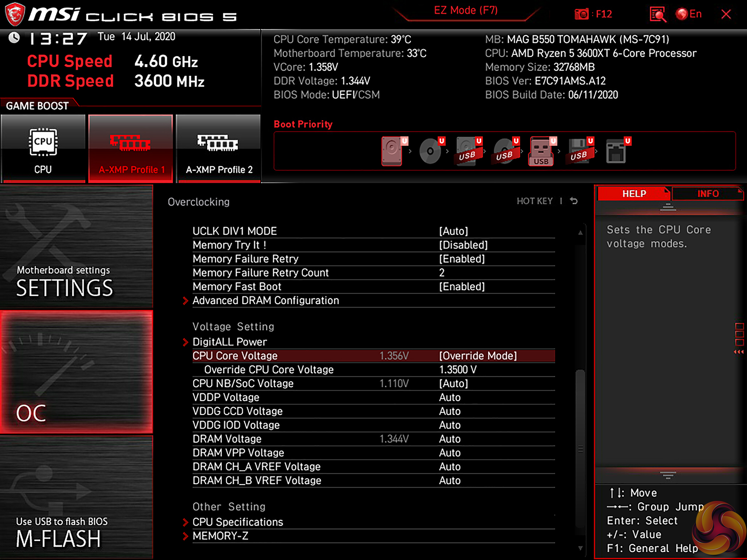
Task: Open the SETTINGS motherboard settings panel
Action: click(x=76, y=247)
